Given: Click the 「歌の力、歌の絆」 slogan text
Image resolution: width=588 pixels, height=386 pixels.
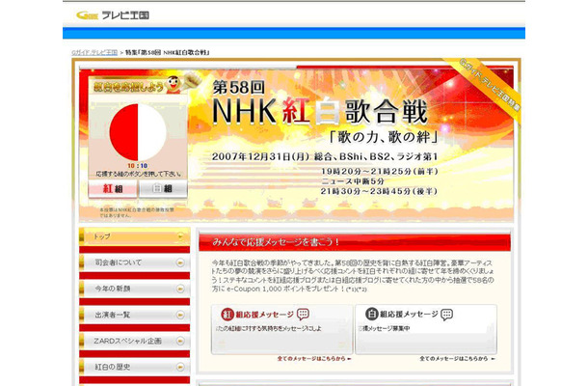Looking at the screenshot, I should [x=384, y=137].
